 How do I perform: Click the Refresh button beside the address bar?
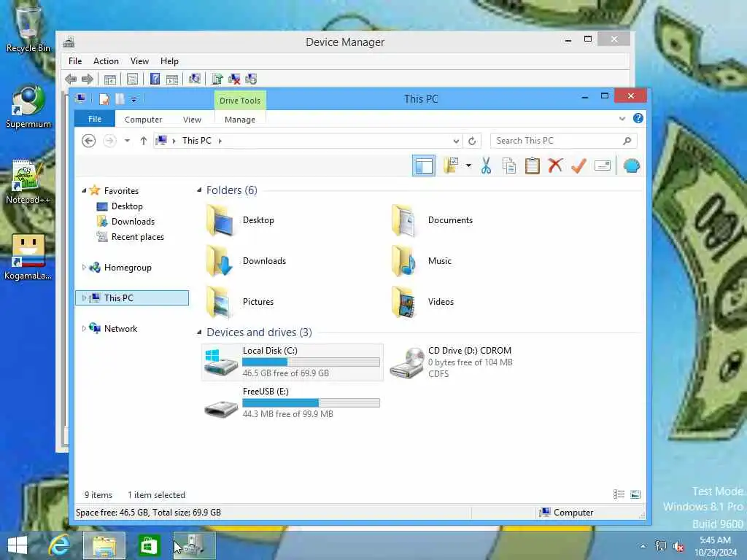point(472,141)
